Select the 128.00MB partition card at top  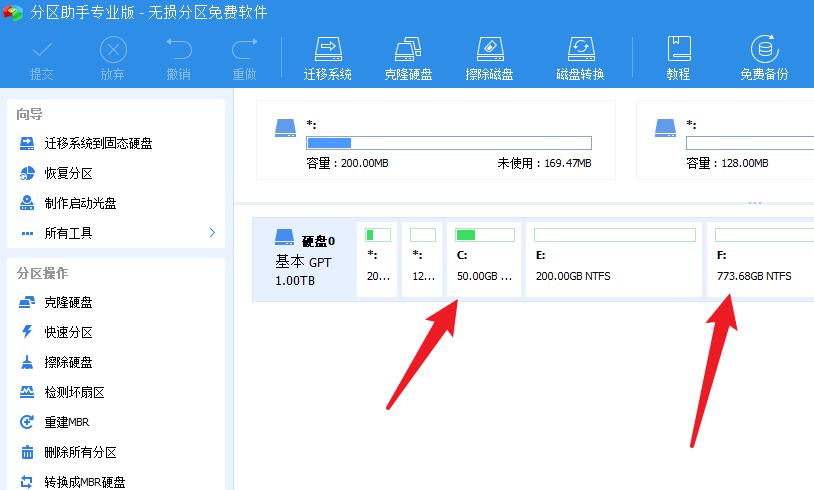(725, 140)
